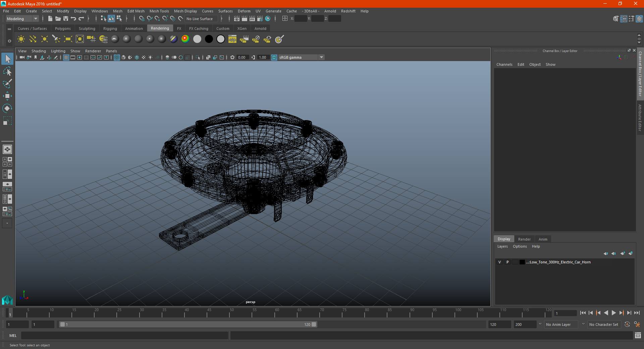
Task: Create a spot light from shelf
Action: pos(56,39)
